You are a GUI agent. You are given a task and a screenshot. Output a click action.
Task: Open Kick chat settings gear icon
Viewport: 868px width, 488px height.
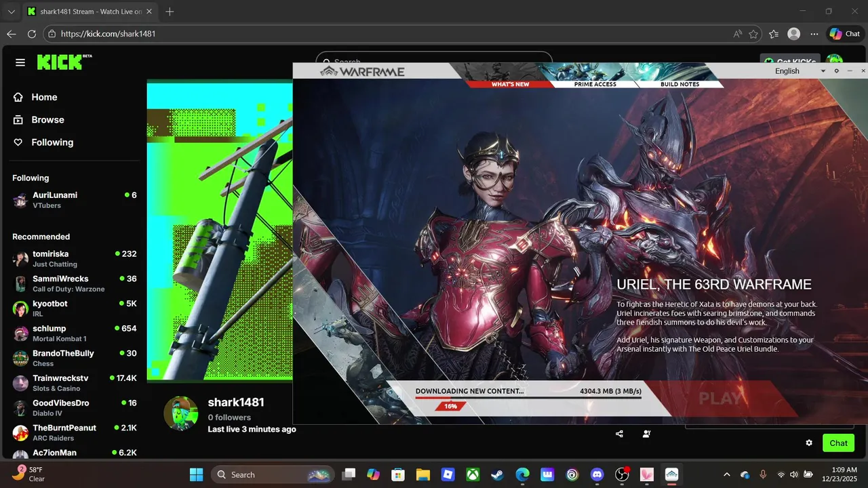[x=809, y=443]
